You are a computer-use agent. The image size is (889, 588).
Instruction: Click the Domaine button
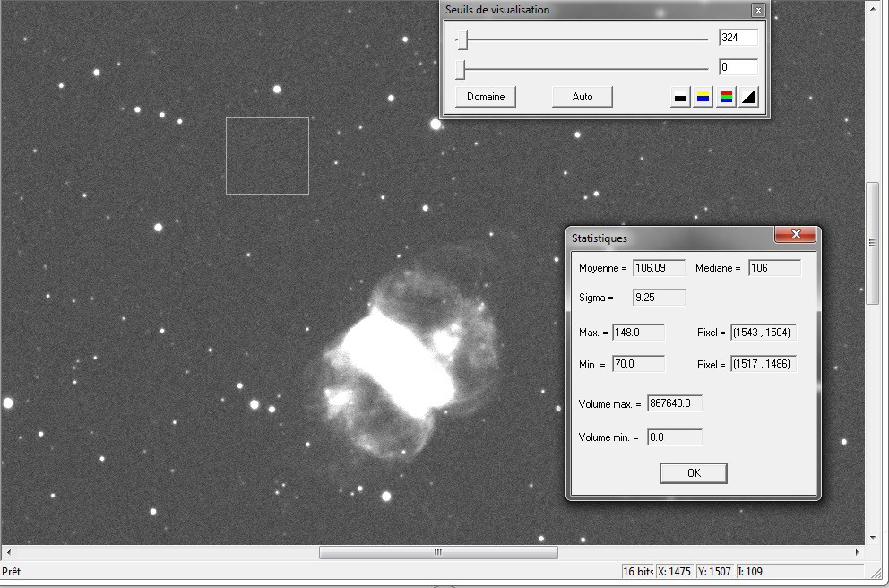pyautogui.click(x=486, y=97)
